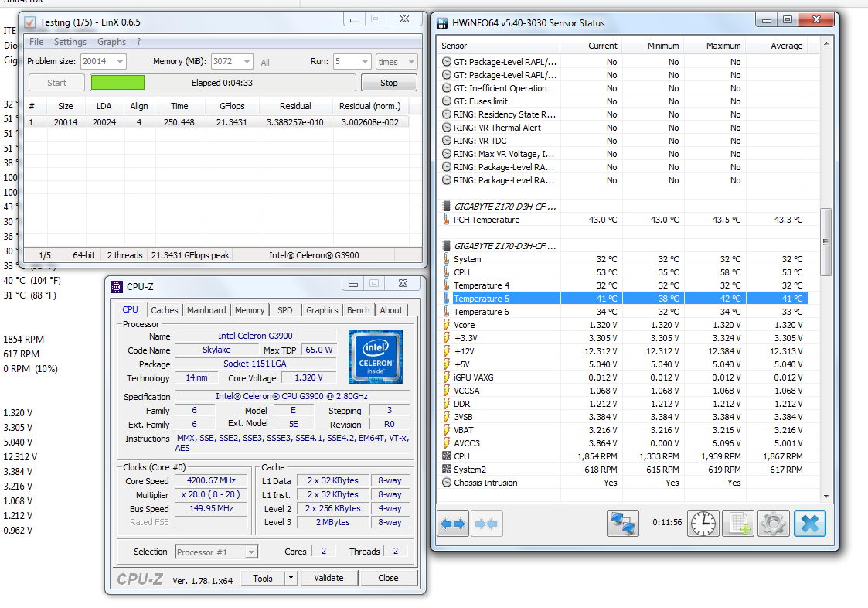Click lightning icon beside +12V

tap(446, 351)
